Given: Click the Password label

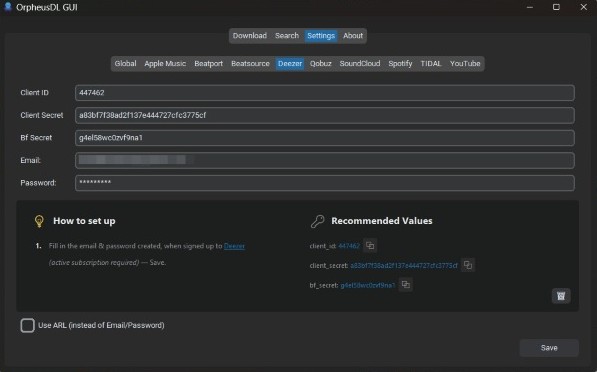Looking at the screenshot, I should click(x=38, y=183).
